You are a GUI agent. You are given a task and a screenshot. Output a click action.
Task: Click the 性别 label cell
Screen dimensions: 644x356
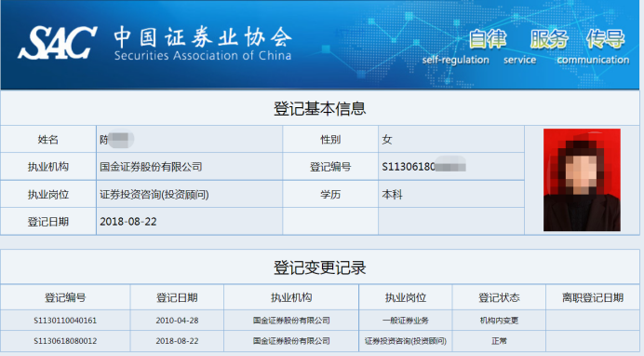tap(330, 140)
